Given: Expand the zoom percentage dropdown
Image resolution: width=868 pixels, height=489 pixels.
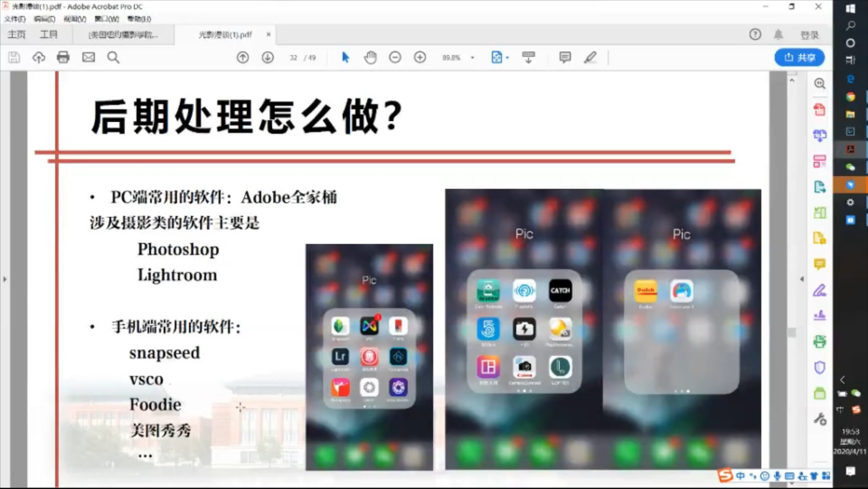Looking at the screenshot, I should 473,58.
